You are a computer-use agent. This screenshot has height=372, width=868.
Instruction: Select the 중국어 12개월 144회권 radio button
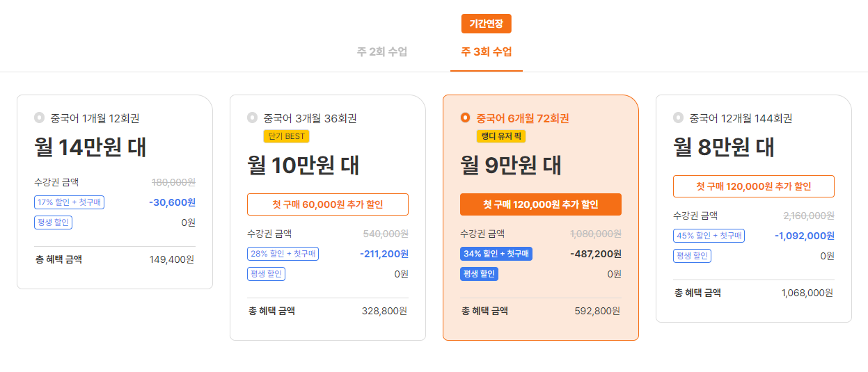[x=678, y=118]
